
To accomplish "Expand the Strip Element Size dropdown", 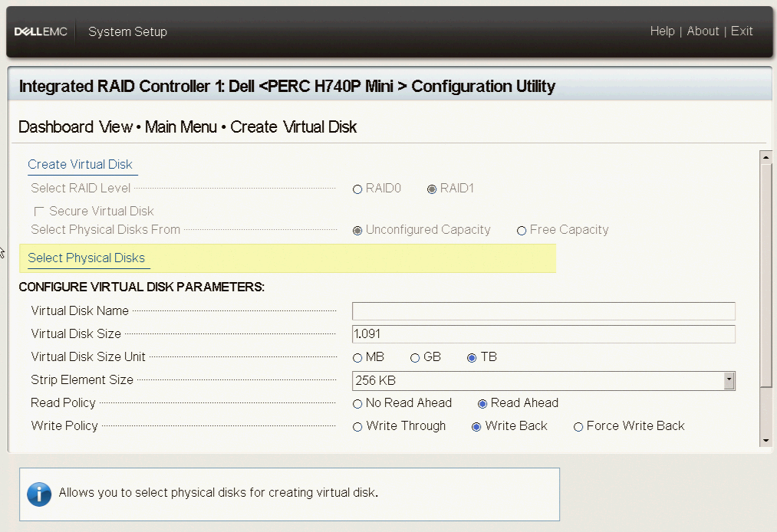I will pyautogui.click(x=729, y=381).
